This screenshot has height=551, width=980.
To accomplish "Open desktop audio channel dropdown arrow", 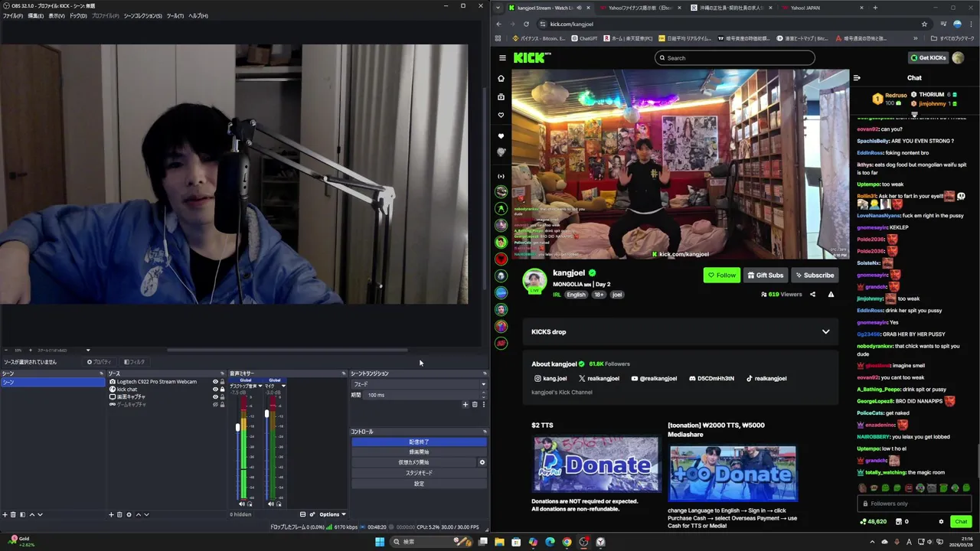I will (260, 386).
